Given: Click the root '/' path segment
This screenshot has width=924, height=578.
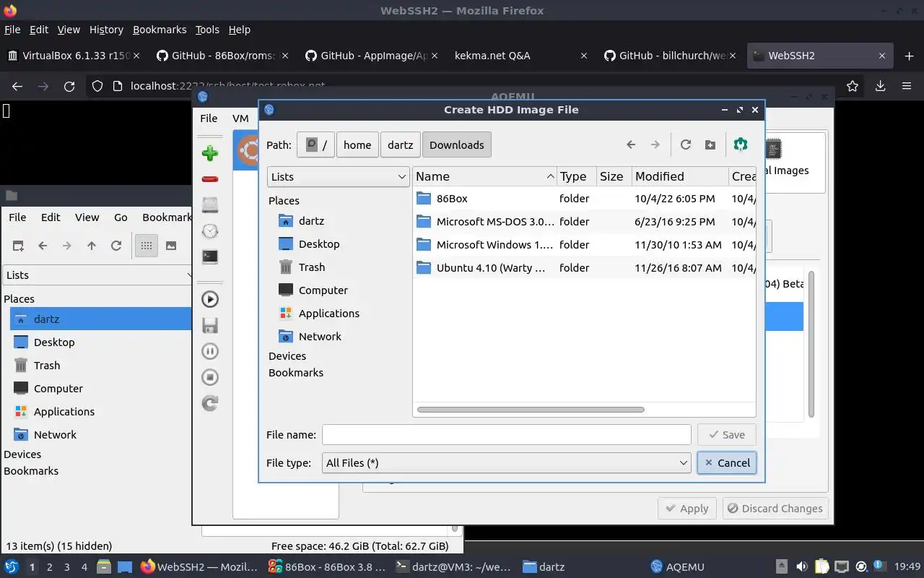Looking at the screenshot, I should [317, 144].
